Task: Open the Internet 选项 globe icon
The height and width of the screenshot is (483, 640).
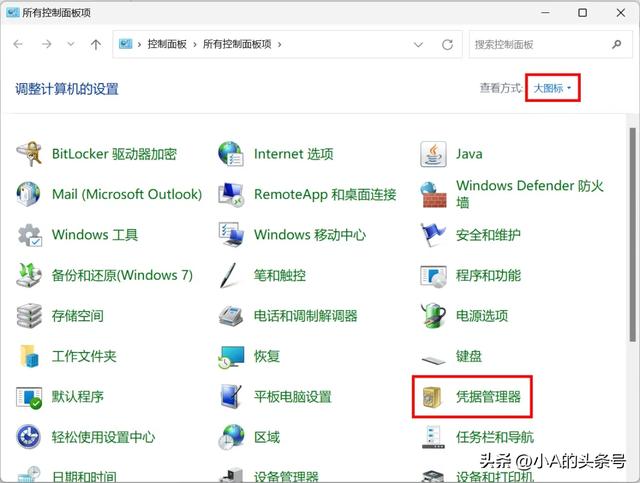Action: [231, 154]
